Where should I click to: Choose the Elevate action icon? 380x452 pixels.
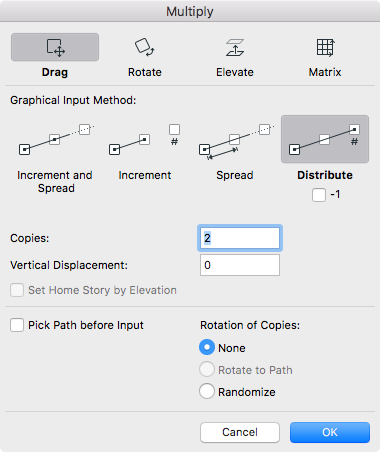pos(235,47)
